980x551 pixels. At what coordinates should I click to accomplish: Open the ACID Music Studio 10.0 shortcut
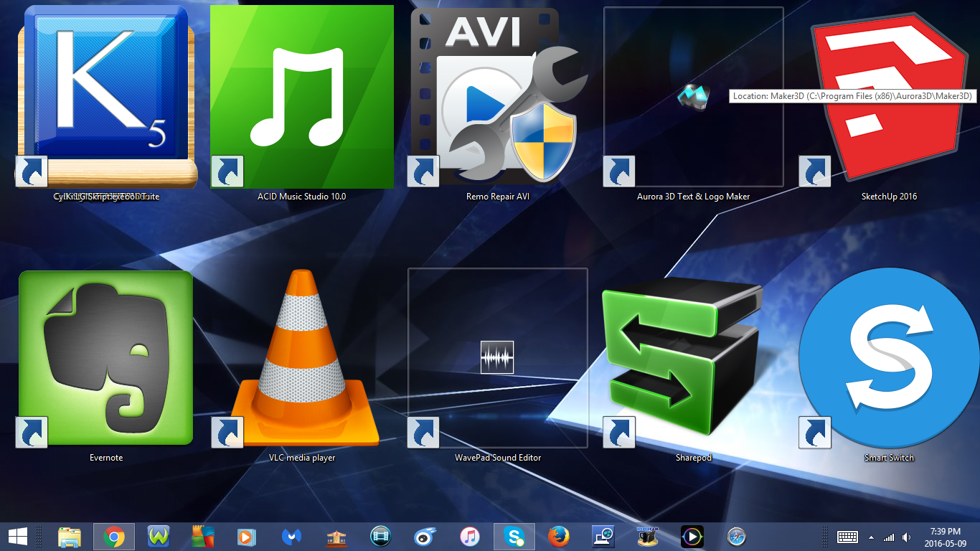[302, 97]
